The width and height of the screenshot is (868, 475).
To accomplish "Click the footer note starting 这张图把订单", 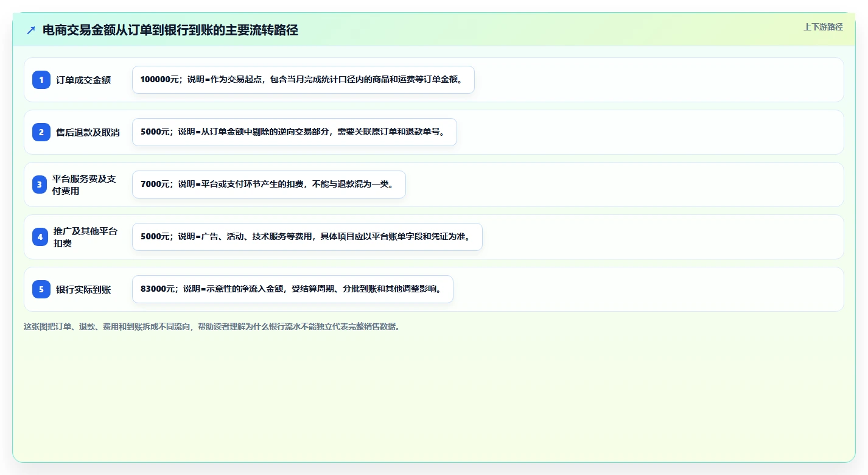I will coord(212,326).
